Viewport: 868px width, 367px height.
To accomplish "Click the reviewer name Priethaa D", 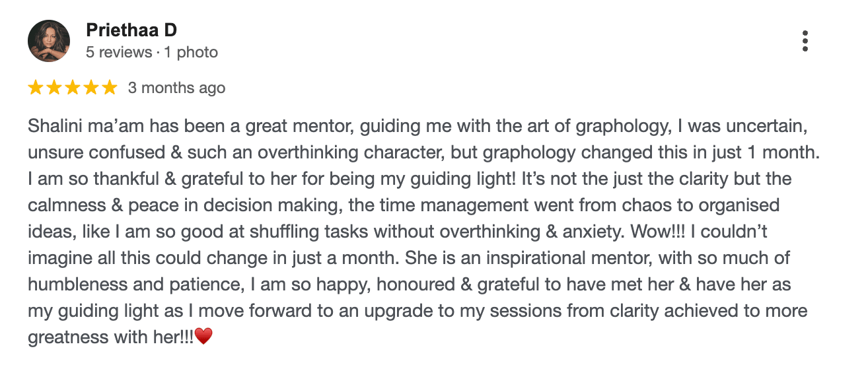I will (131, 30).
